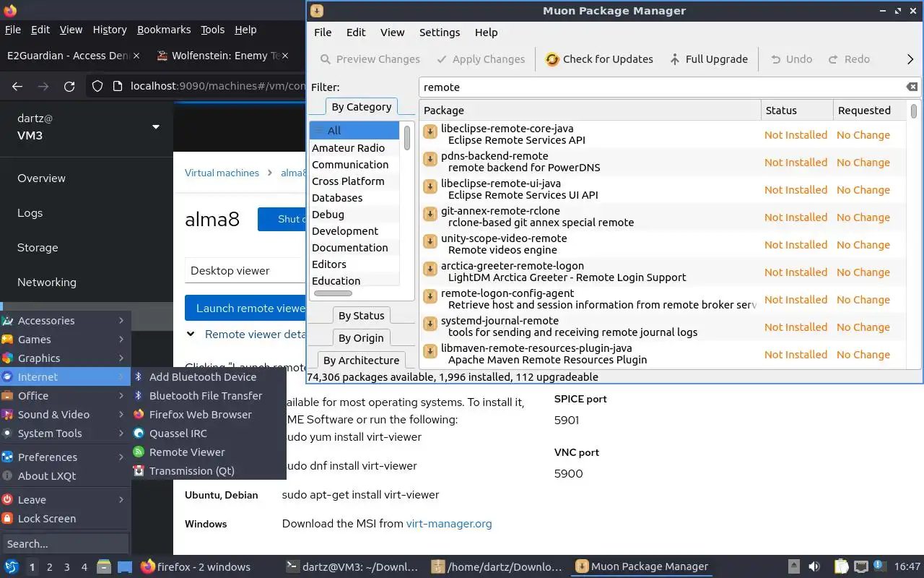Click the Full Upgrade toolbar button
Image resolution: width=924 pixels, height=578 pixels.
pos(708,59)
